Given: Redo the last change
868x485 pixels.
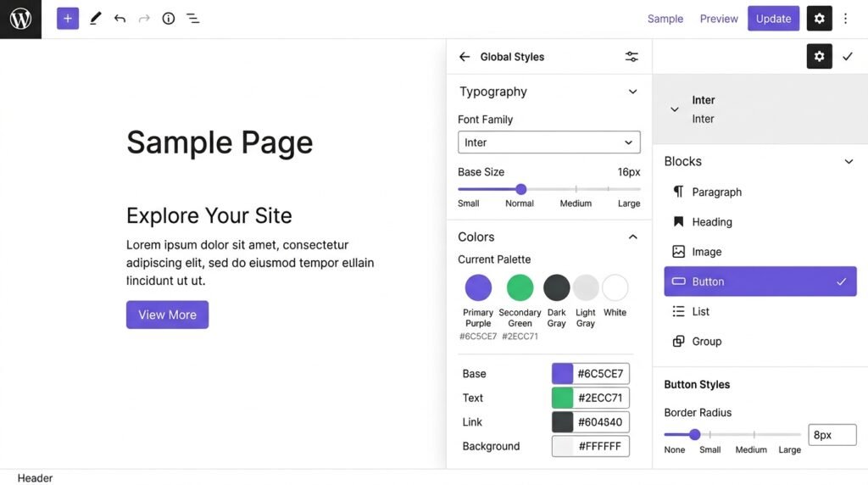Looking at the screenshot, I should pos(144,19).
